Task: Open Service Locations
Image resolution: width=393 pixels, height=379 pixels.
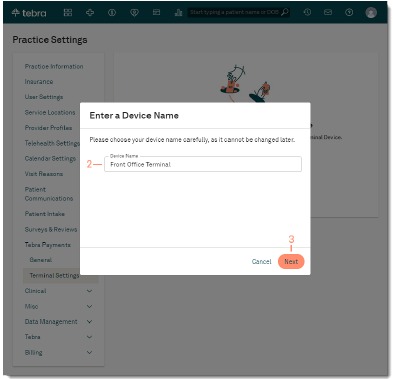Action: [x=50, y=112]
